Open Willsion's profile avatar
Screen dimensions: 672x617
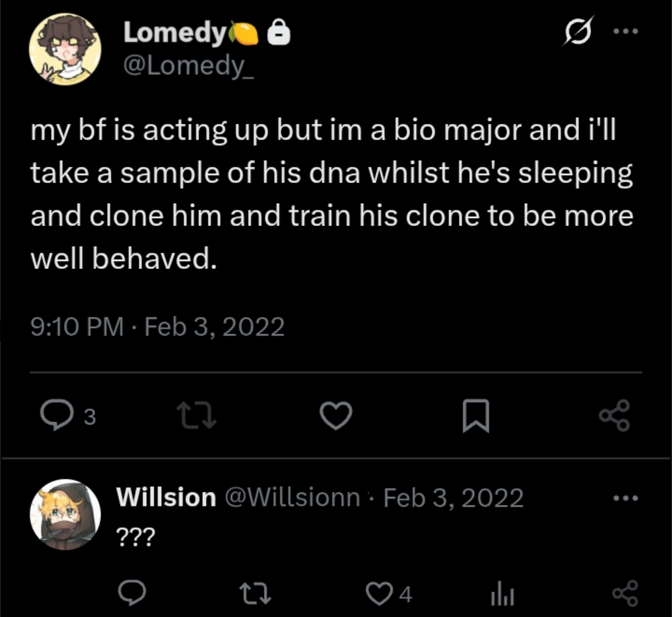point(65,514)
